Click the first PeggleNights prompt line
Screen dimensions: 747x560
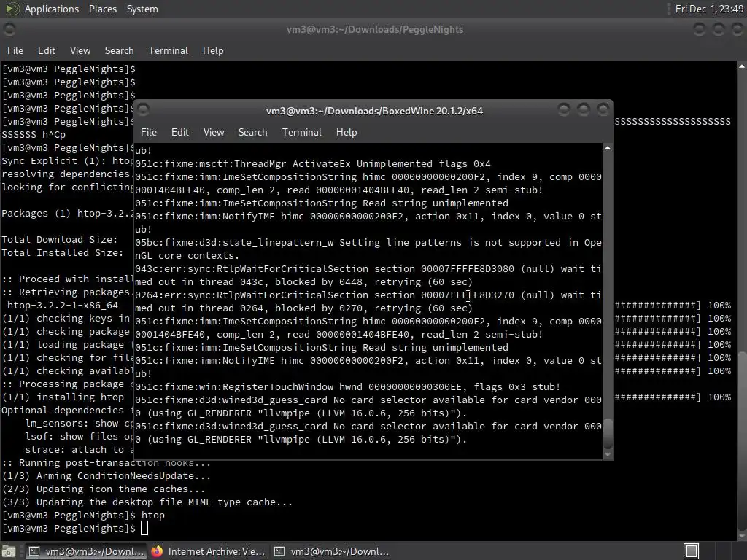click(69, 69)
